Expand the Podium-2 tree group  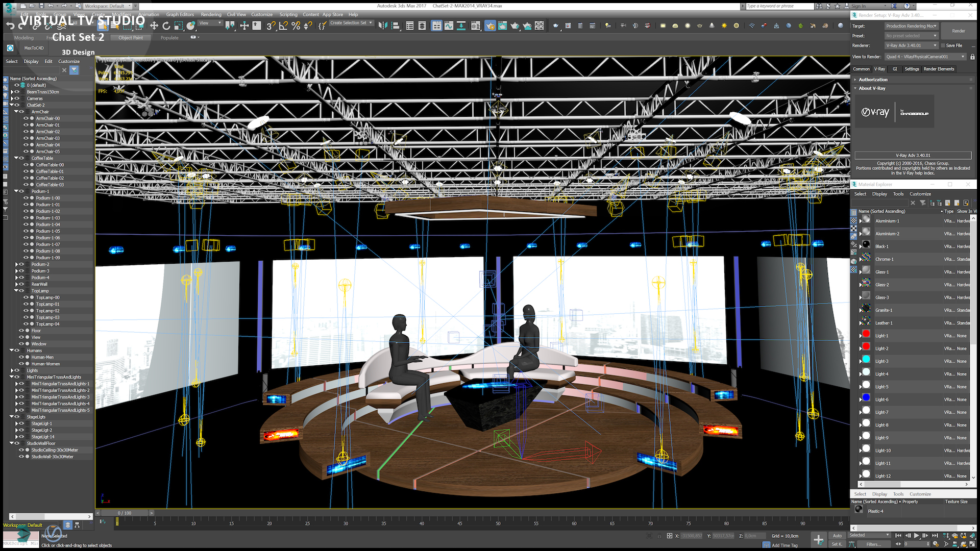click(16, 264)
